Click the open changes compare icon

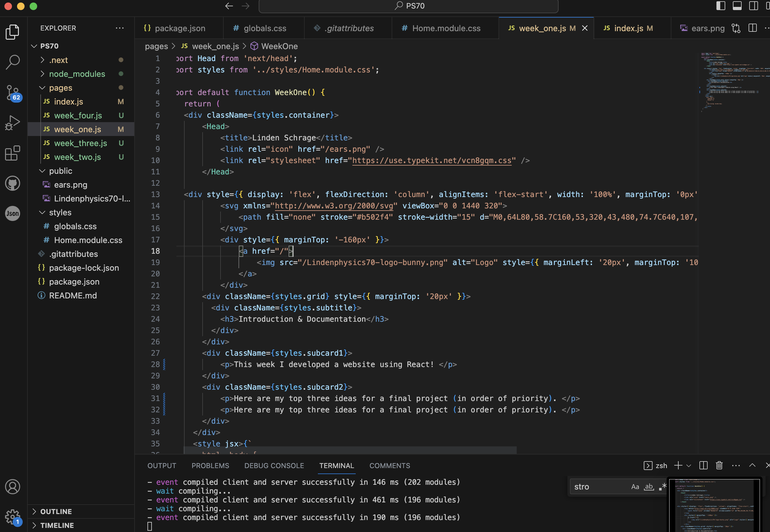click(736, 28)
